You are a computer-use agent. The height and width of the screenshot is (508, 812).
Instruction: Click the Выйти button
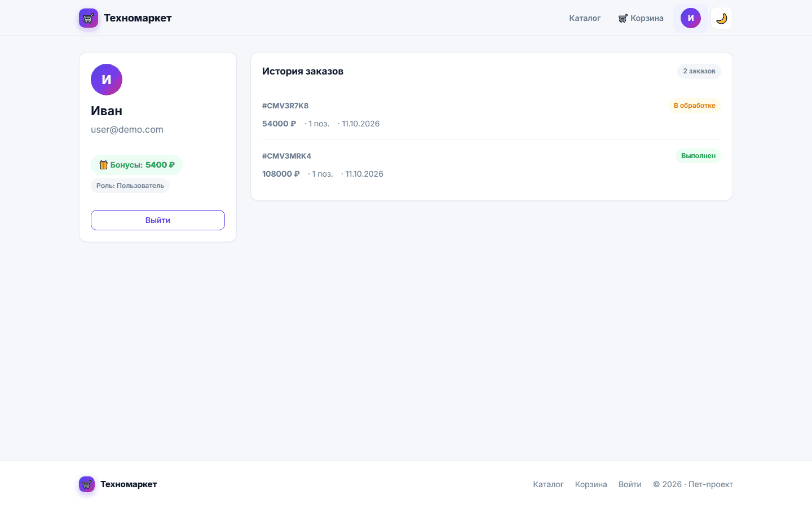point(158,220)
